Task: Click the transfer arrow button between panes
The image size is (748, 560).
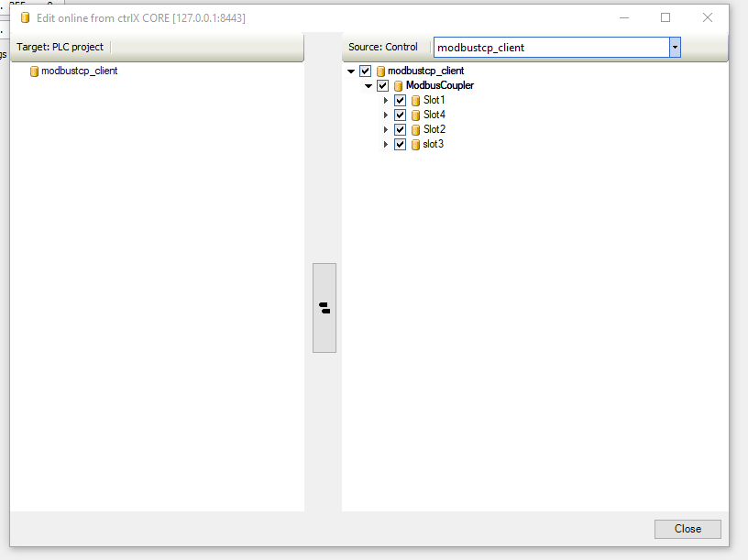Action: [324, 308]
